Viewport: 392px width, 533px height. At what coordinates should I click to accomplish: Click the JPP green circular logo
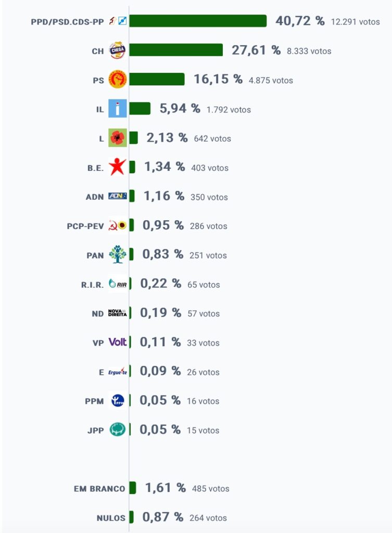pyautogui.click(x=117, y=429)
